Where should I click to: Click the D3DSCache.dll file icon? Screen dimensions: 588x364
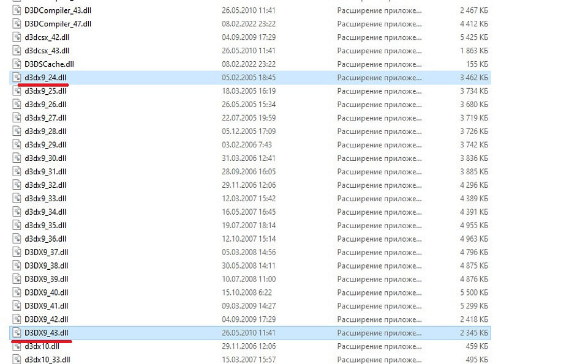(17, 64)
